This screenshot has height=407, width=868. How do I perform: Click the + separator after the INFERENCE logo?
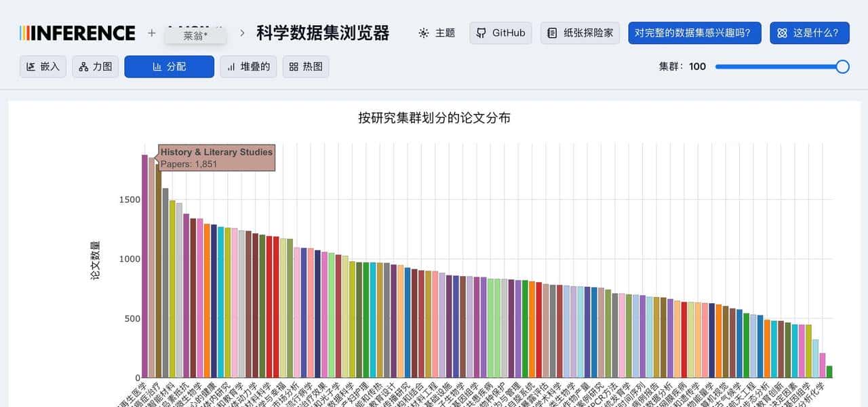(x=151, y=32)
